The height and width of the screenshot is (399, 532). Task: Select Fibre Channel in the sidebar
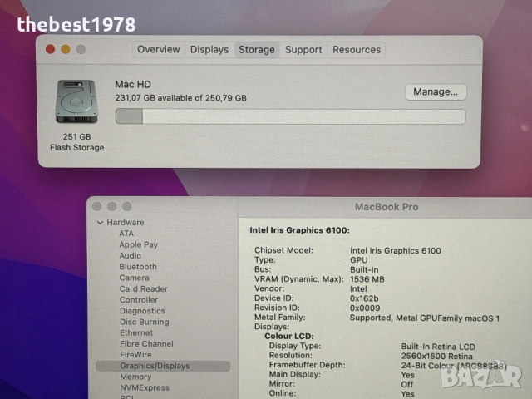pyautogui.click(x=146, y=343)
